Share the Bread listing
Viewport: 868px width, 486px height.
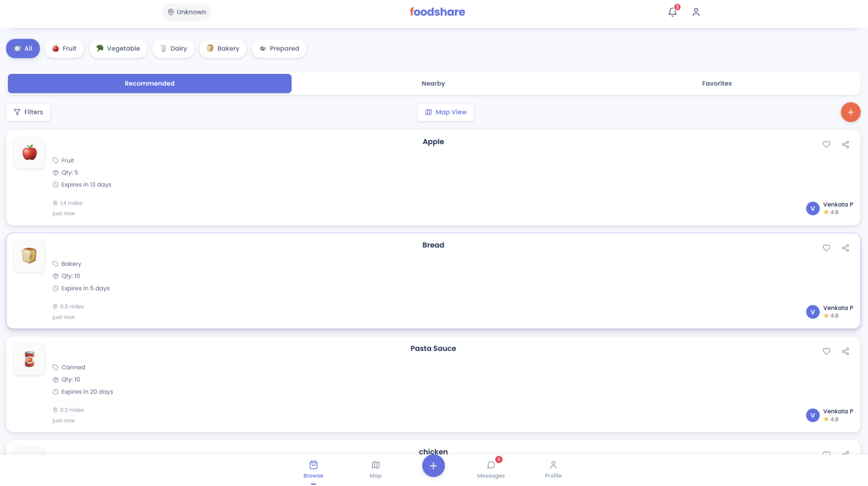tap(845, 248)
